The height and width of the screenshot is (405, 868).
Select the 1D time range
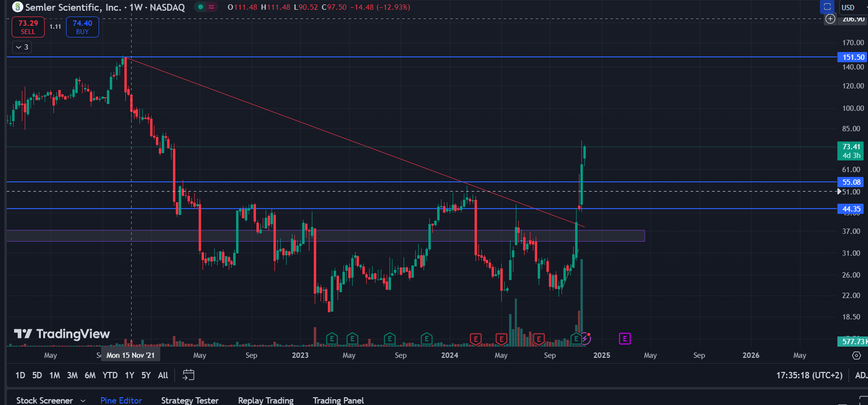click(20, 375)
